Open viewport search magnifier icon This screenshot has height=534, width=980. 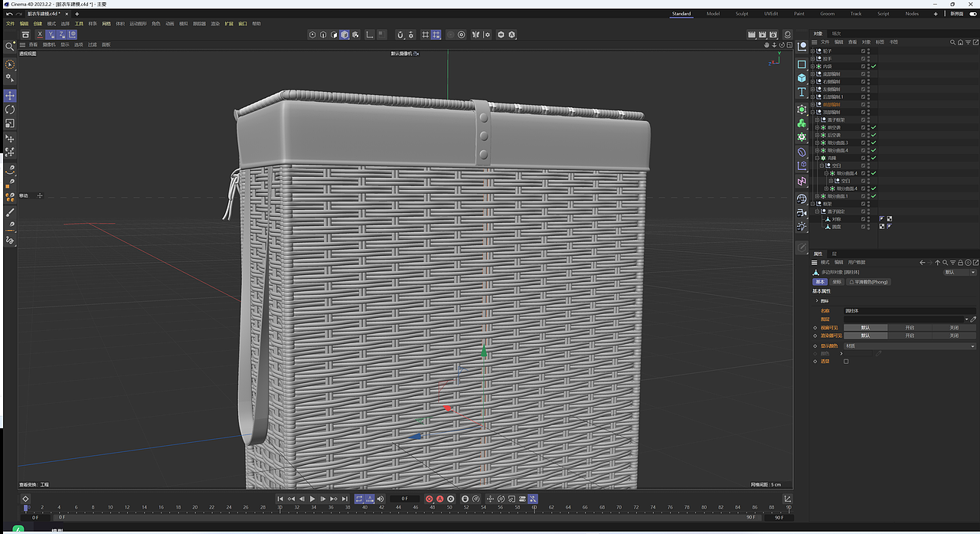coord(10,47)
